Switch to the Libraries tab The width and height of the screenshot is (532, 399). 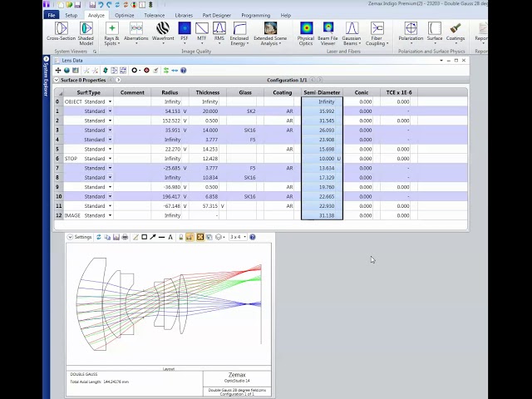pos(184,15)
